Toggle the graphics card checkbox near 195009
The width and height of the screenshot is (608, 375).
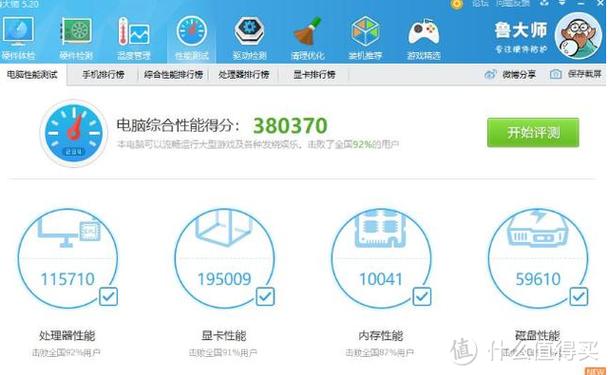pyautogui.click(x=265, y=297)
